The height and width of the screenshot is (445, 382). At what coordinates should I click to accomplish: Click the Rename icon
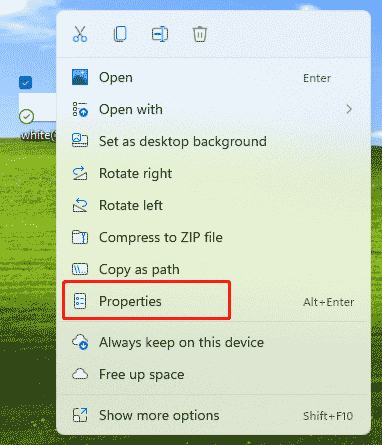click(x=160, y=34)
